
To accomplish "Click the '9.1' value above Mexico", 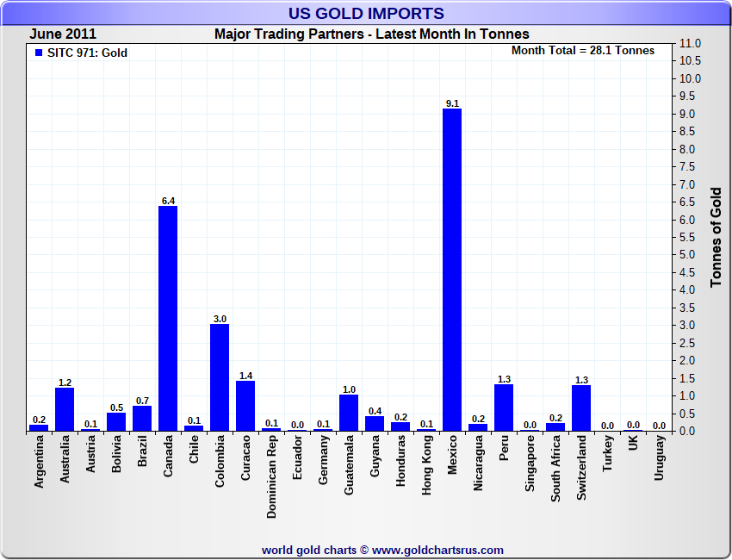I will coord(452,103).
